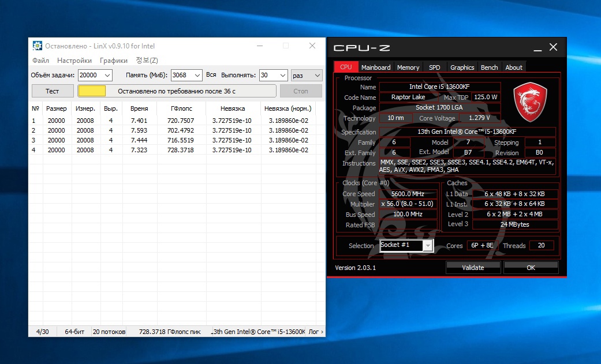The image size is (601, 364).
Task: Minimize the LinX window
Action: [260, 46]
